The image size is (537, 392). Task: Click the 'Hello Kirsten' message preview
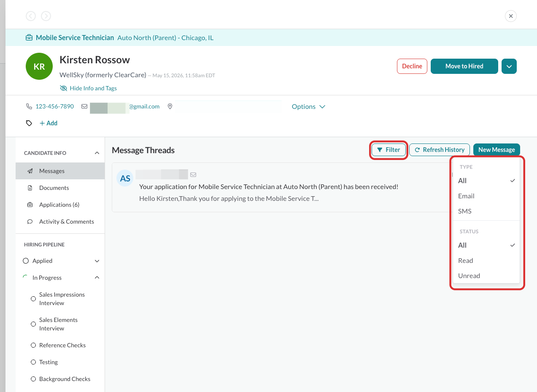click(x=229, y=198)
